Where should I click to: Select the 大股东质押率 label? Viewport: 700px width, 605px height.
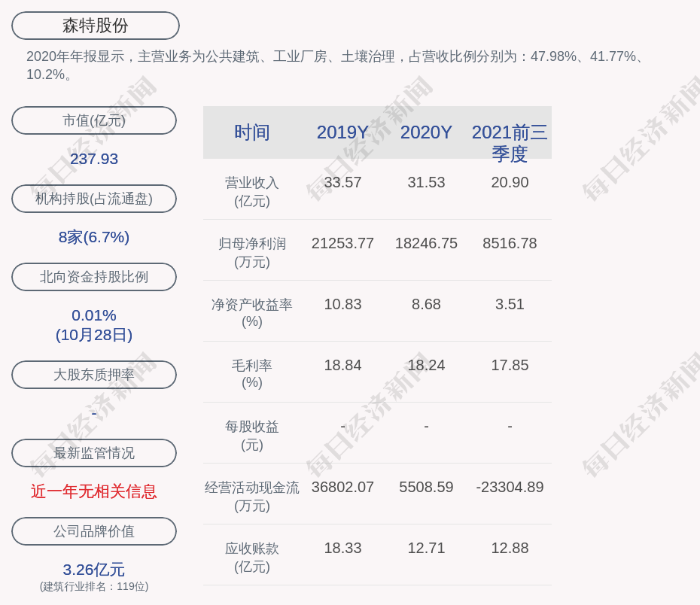tap(94, 375)
